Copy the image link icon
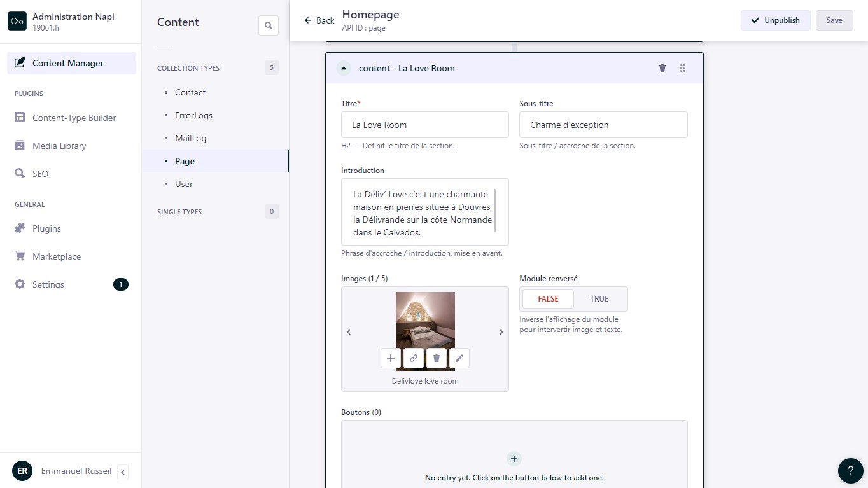 pyautogui.click(x=413, y=358)
